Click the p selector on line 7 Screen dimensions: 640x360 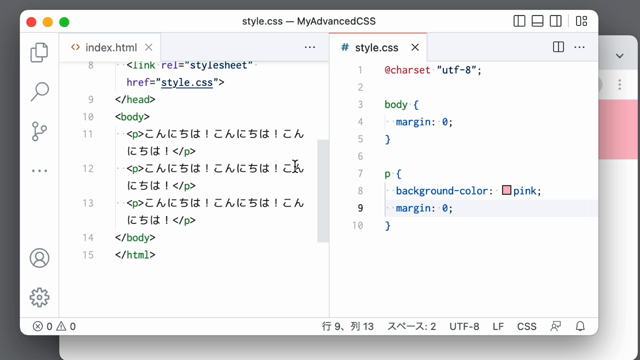coord(387,174)
